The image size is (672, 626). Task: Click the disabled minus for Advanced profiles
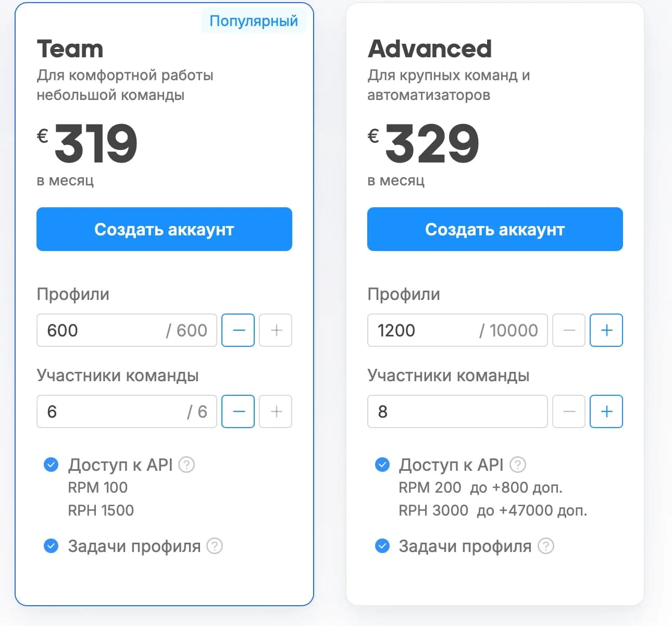pyautogui.click(x=568, y=330)
